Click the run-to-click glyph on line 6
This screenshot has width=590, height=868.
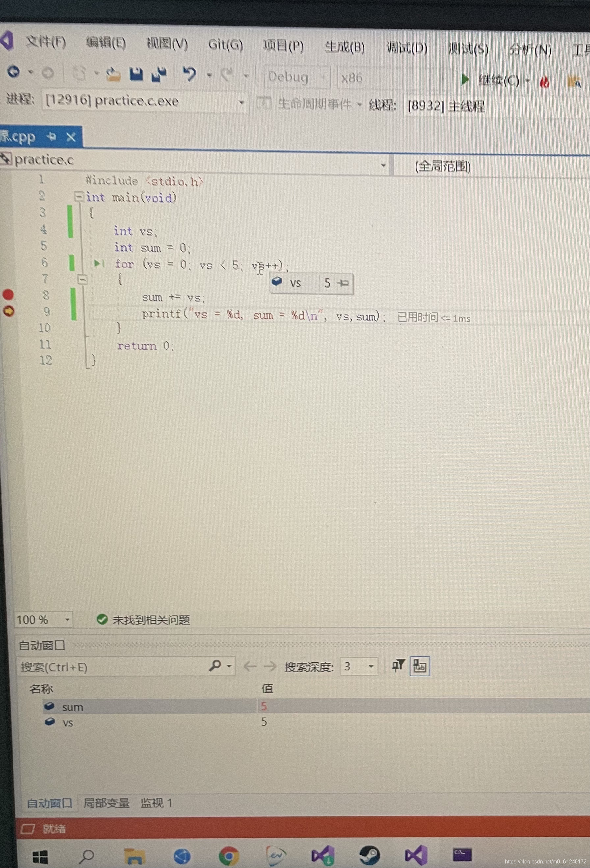click(x=99, y=264)
